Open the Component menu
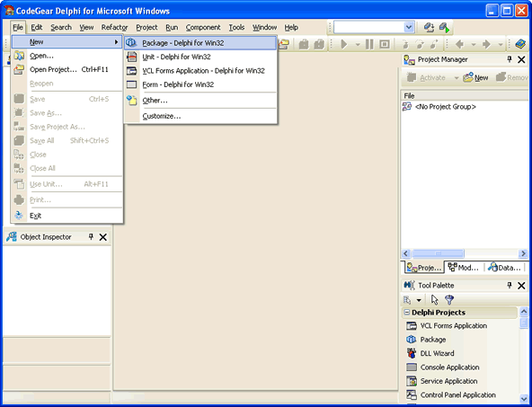This screenshot has width=532, height=407. point(203,28)
